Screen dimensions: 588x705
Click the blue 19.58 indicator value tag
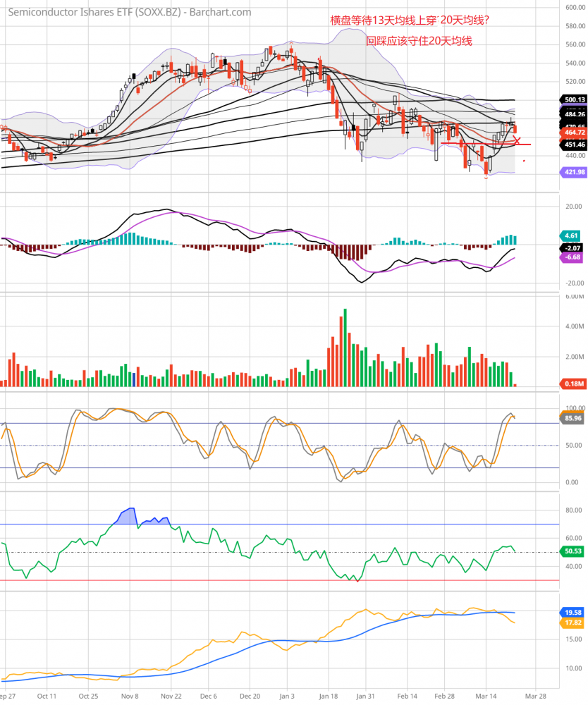click(572, 613)
